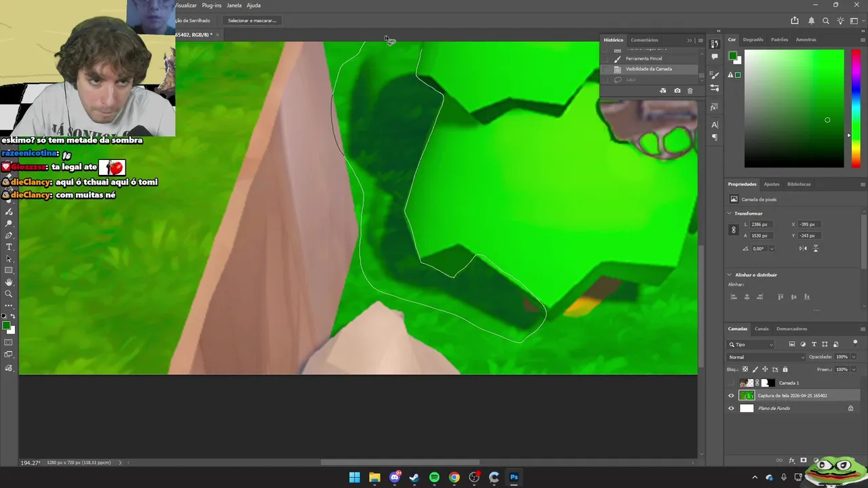
Task: Select the Dodge tool in the toolbar
Action: click(x=9, y=222)
